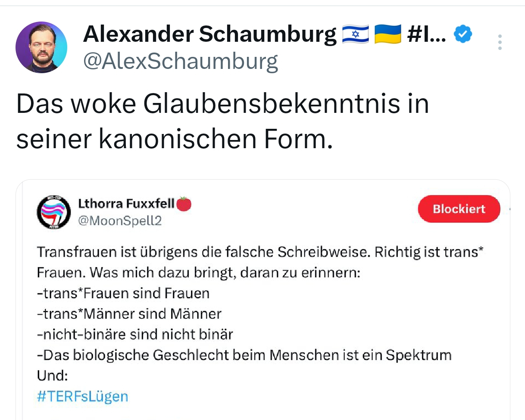The height and width of the screenshot is (420, 525).
Task: Open the three-dot more options menu
Action: (x=500, y=42)
